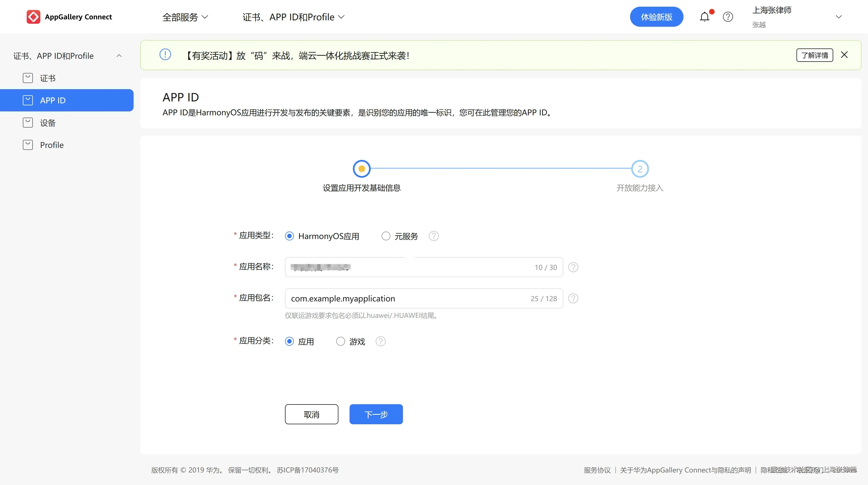
Task: Collapse the 证书、APP ID和Profile sidebar section
Action: pyautogui.click(x=119, y=56)
